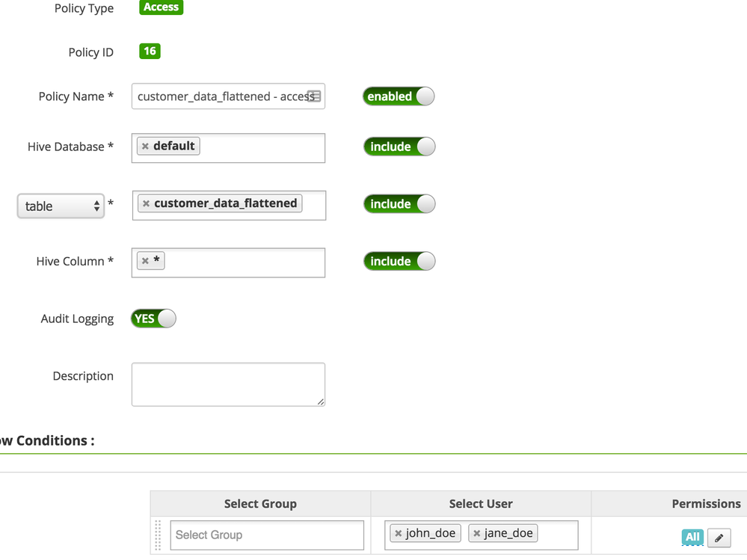Toggle include switch for the table row
The height and width of the screenshot is (560, 747).
pyautogui.click(x=399, y=204)
